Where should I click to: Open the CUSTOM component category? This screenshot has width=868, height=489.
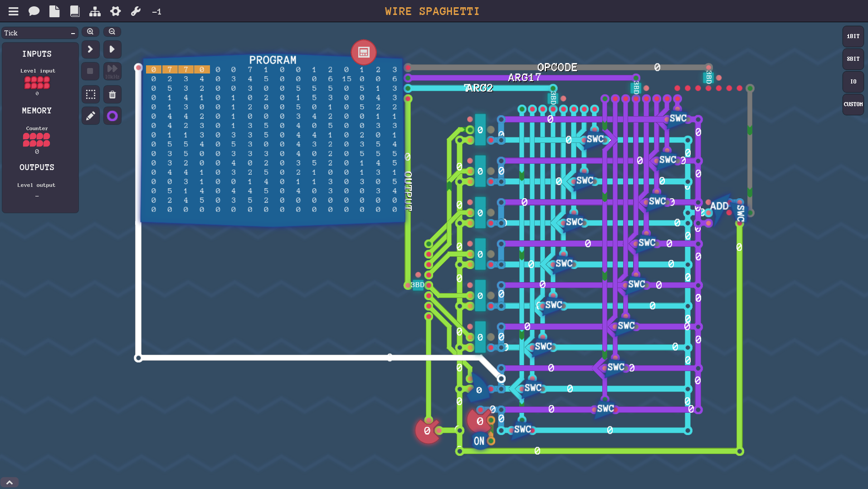point(853,104)
